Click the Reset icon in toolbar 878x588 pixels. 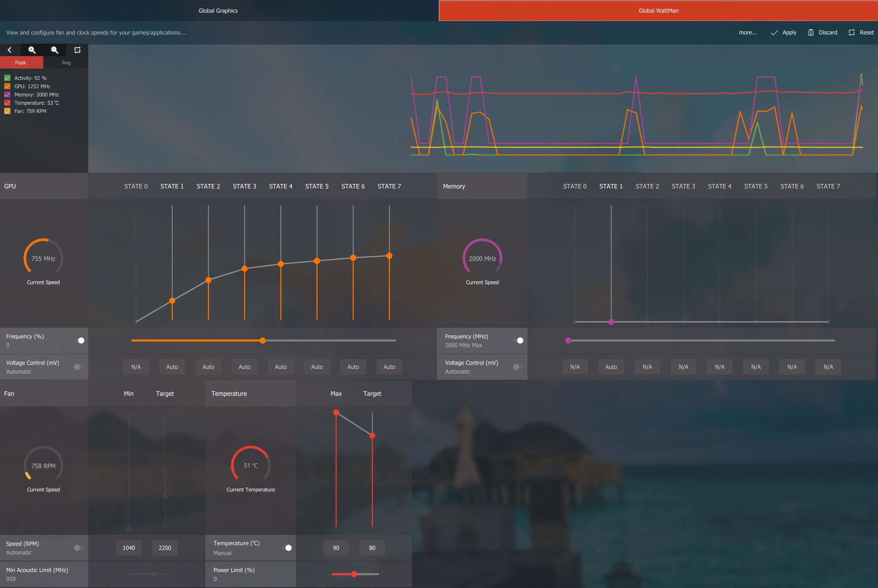coord(851,33)
